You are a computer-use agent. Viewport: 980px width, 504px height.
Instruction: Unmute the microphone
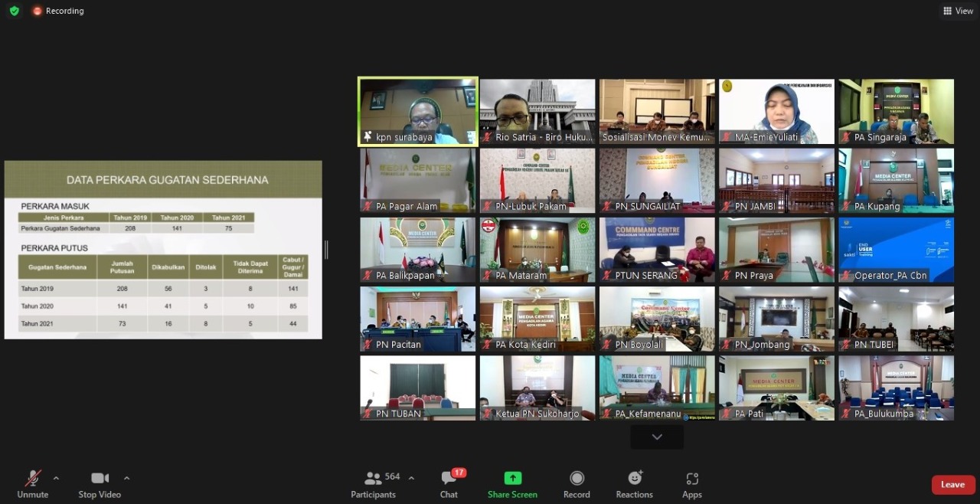click(33, 483)
